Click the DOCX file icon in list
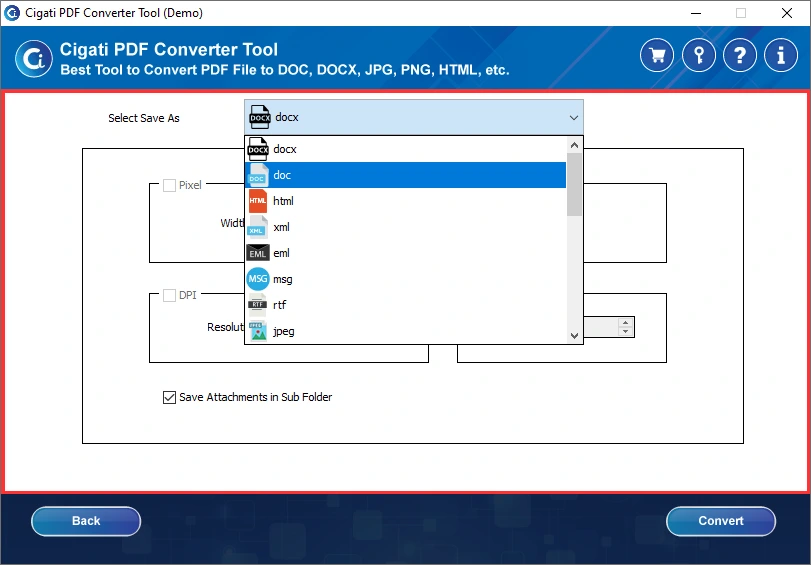The height and width of the screenshot is (565, 811). click(258, 149)
